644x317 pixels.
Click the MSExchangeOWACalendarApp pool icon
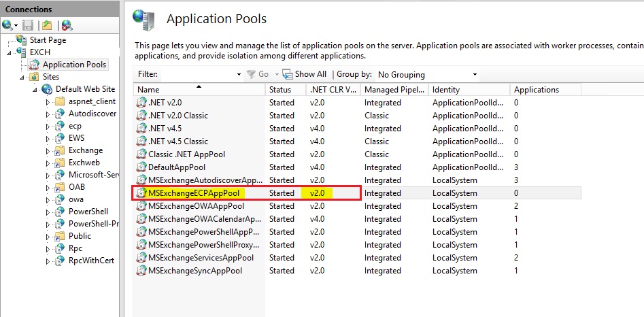click(x=141, y=219)
